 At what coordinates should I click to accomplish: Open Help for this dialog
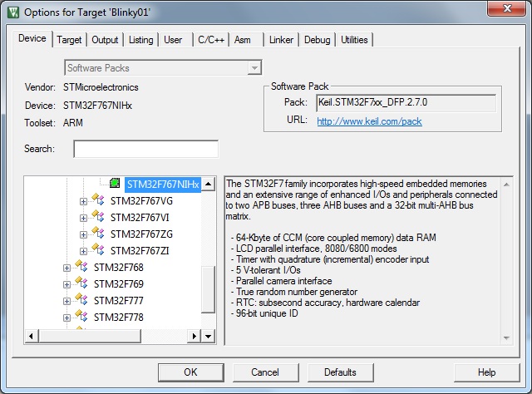coord(487,372)
